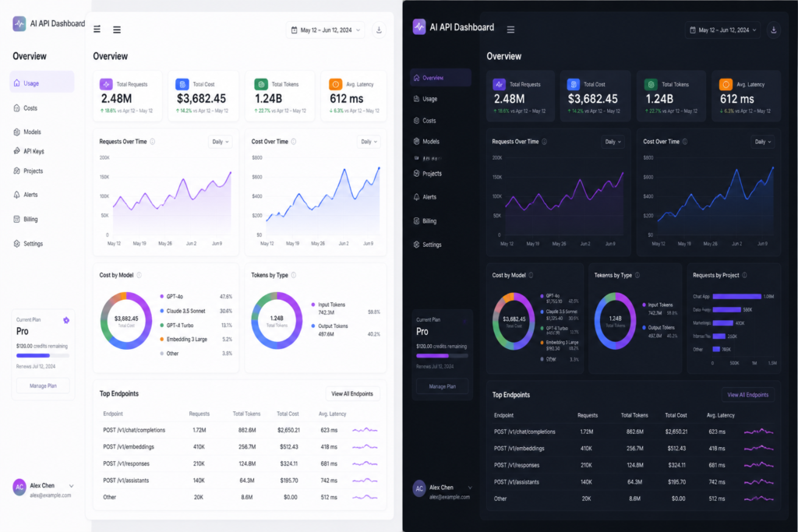Open the Daily dropdown on light Cost Over Time
Screen dimensions: 798x532
(x=369, y=142)
